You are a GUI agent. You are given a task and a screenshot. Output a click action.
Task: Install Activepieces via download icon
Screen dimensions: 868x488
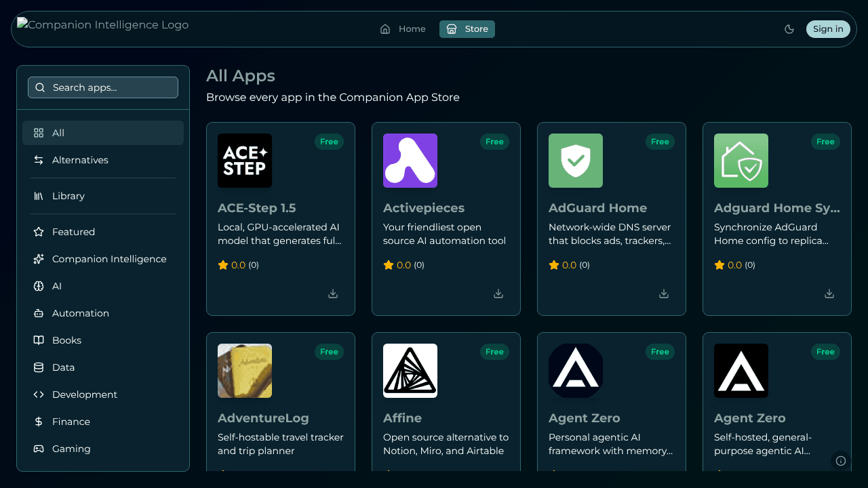[x=498, y=293]
